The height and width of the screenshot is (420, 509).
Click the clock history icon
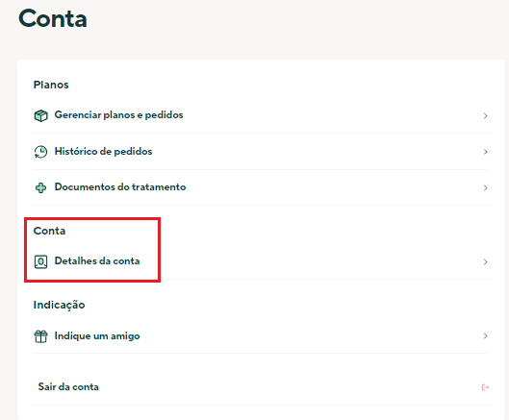pyautogui.click(x=41, y=152)
